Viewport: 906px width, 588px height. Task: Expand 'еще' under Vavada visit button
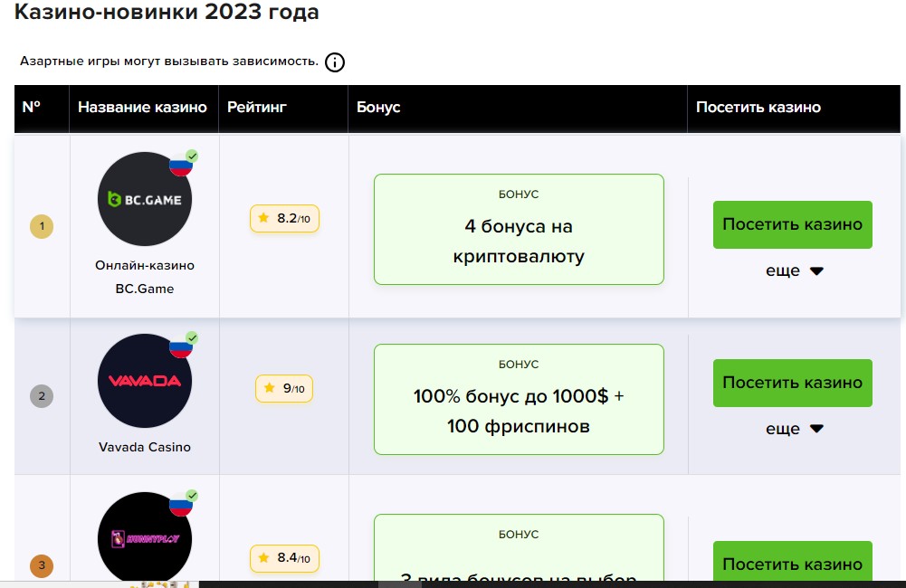tap(794, 429)
